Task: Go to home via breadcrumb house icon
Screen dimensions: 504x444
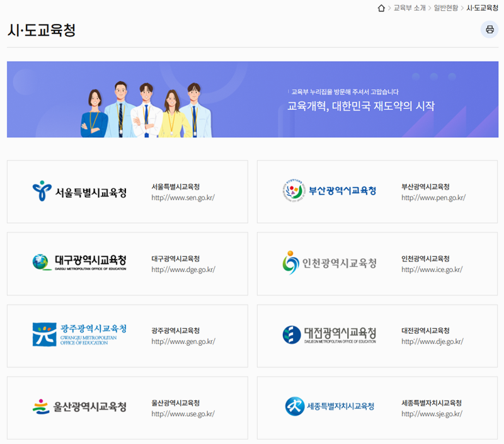Action: tap(381, 8)
